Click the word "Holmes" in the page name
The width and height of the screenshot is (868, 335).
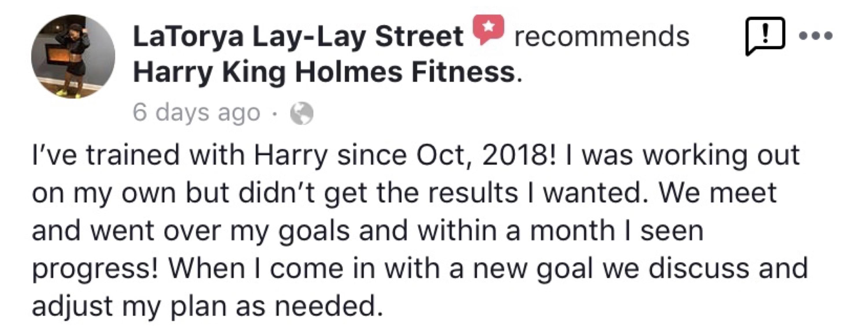[x=348, y=73]
